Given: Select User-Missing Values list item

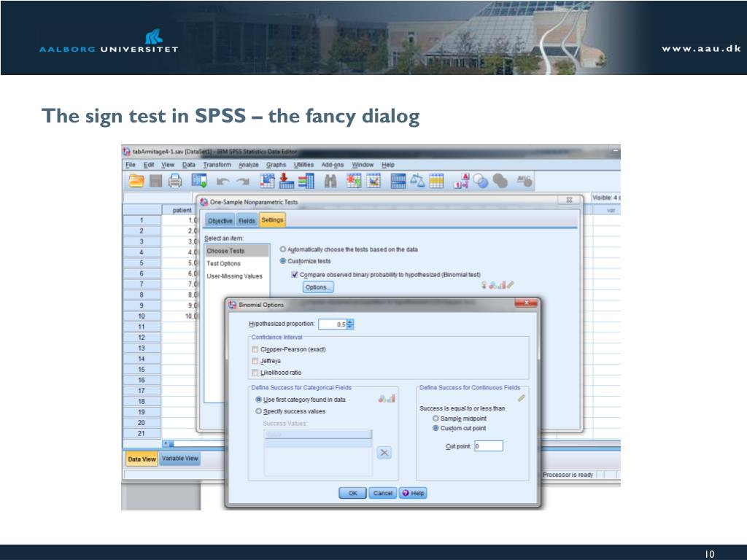Looking at the screenshot, I should (237, 276).
